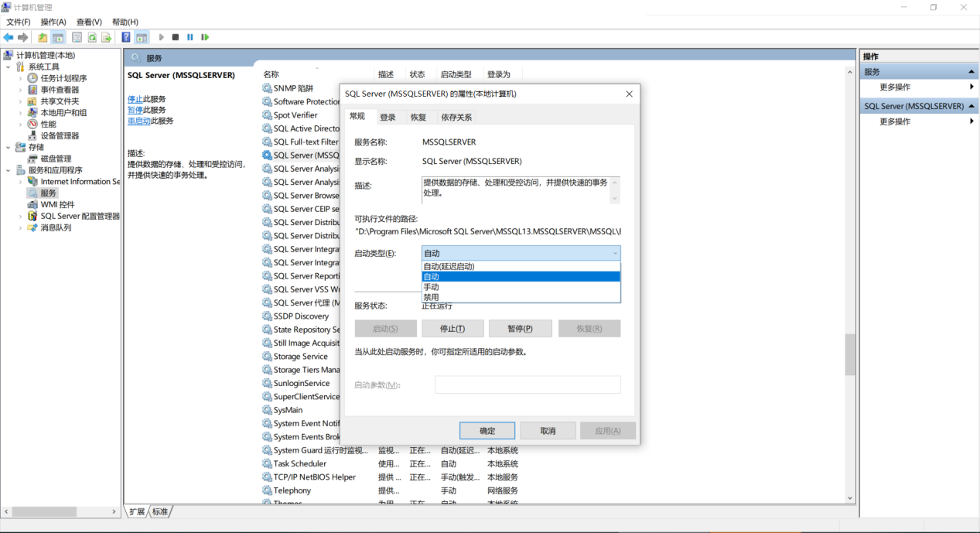Click the Start Service play icon
The height and width of the screenshot is (533, 980).
coord(161,37)
